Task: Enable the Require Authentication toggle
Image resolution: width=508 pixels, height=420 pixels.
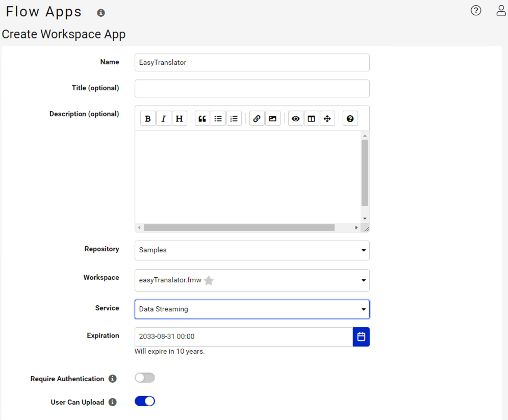Action: click(x=144, y=377)
